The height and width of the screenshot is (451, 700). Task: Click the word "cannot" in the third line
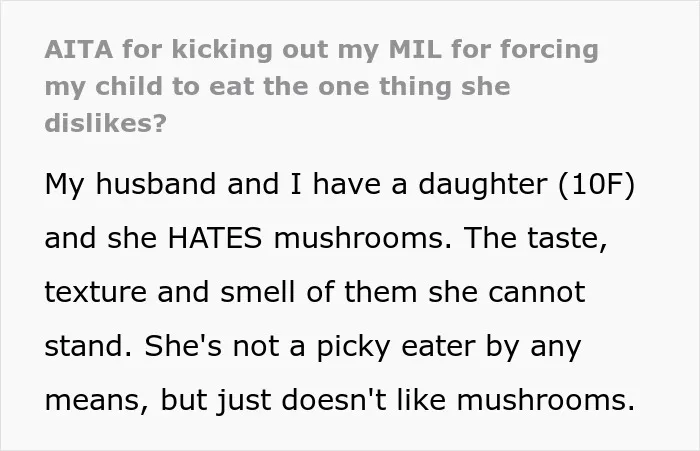click(x=537, y=292)
